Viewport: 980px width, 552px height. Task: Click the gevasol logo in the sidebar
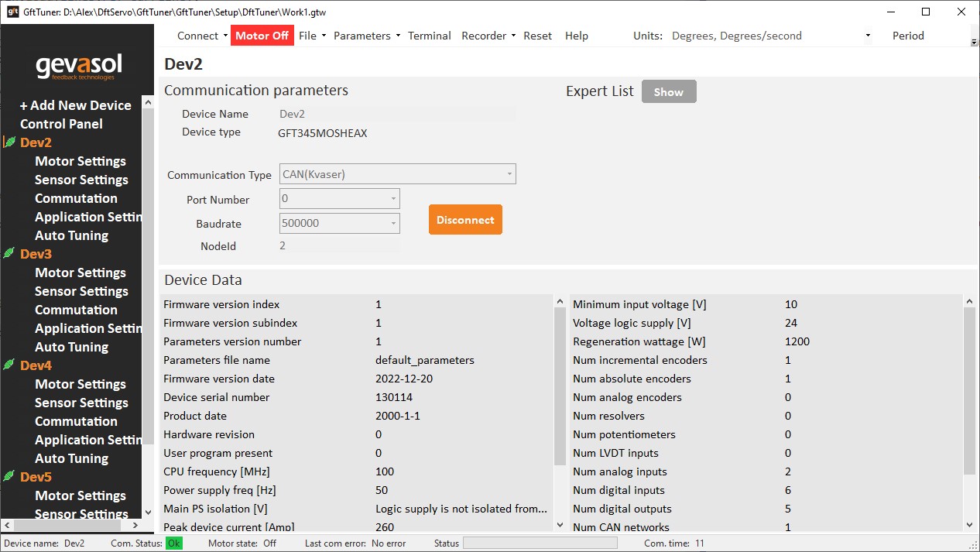(78, 66)
